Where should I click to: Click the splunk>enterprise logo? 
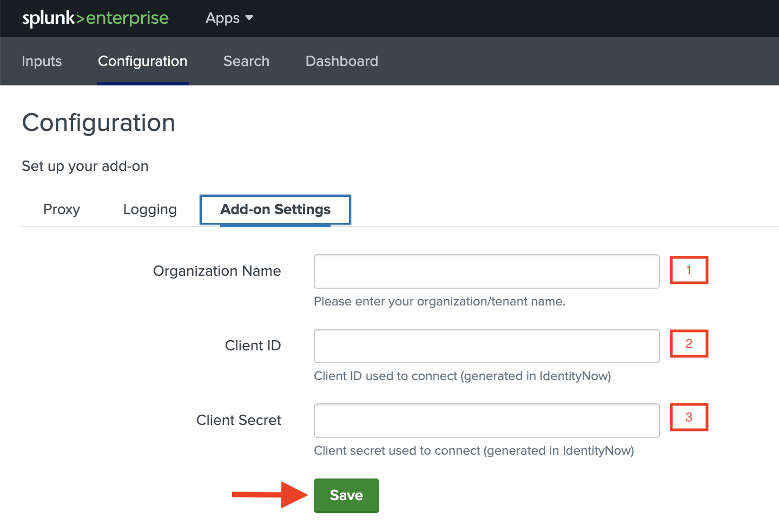[95, 18]
